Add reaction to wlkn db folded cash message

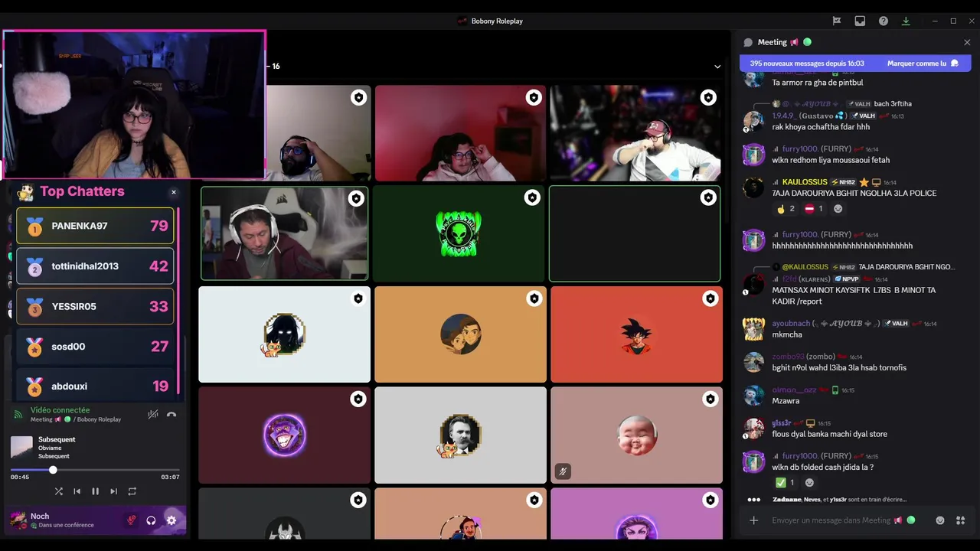[x=809, y=483]
